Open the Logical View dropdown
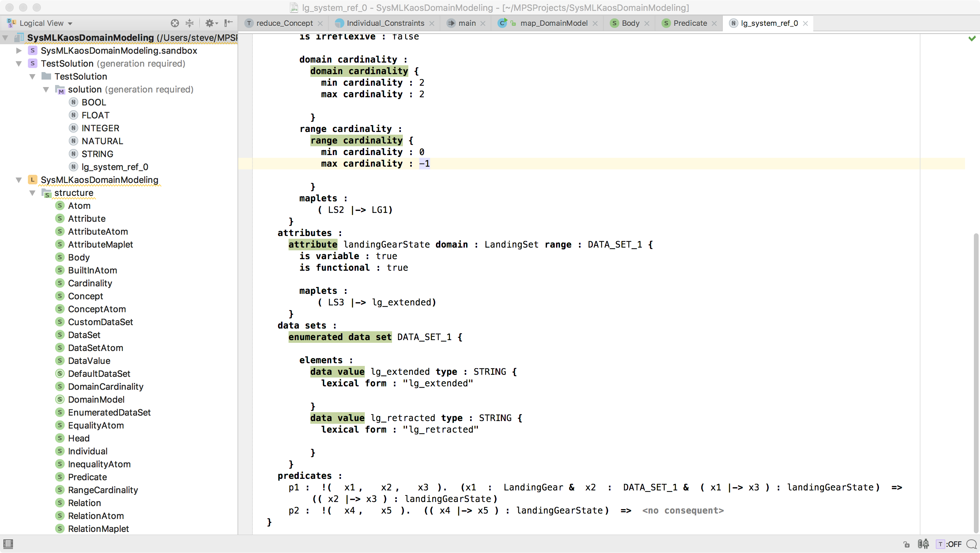Image resolution: width=980 pixels, height=553 pixels. pos(46,23)
